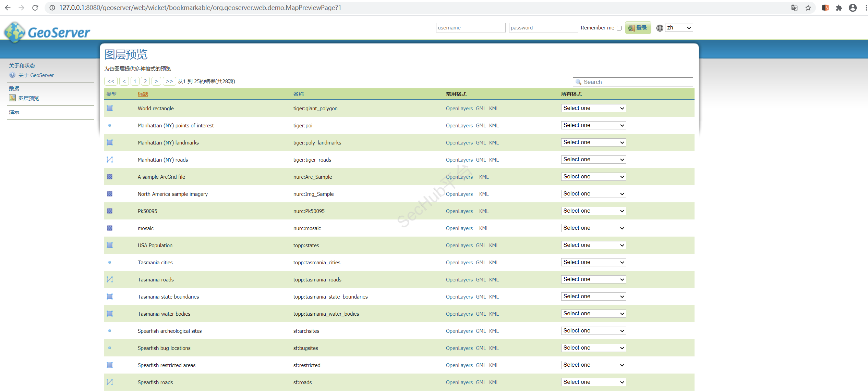Bookmark this page with star icon
868x391 pixels.
coord(808,8)
